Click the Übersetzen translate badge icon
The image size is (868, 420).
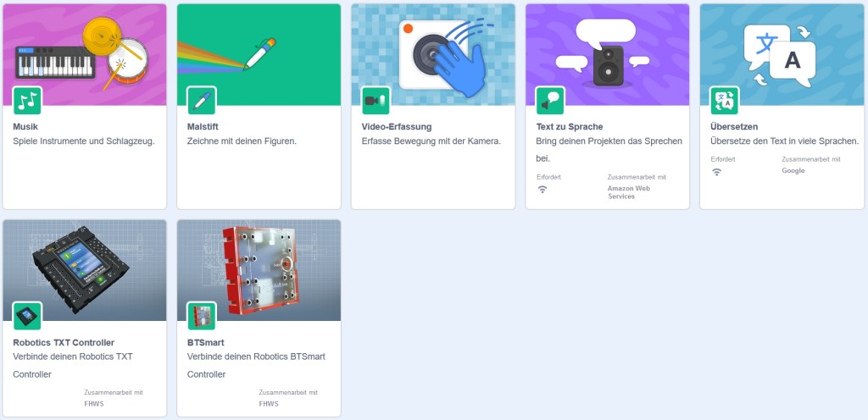pos(725,101)
